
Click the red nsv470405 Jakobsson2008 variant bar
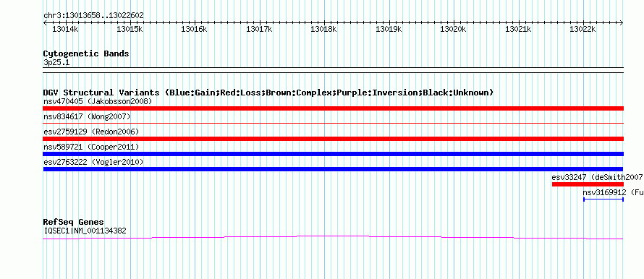pyautogui.click(x=333, y=108)
